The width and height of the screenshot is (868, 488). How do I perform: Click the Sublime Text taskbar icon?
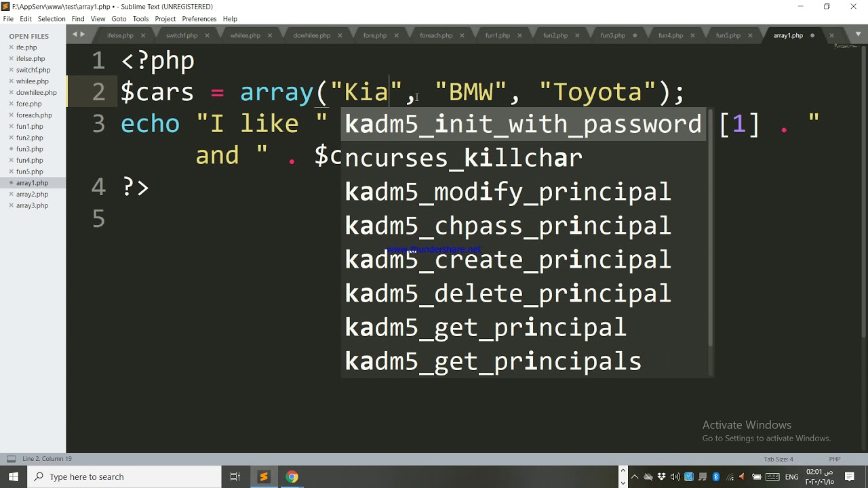point(264,476)
